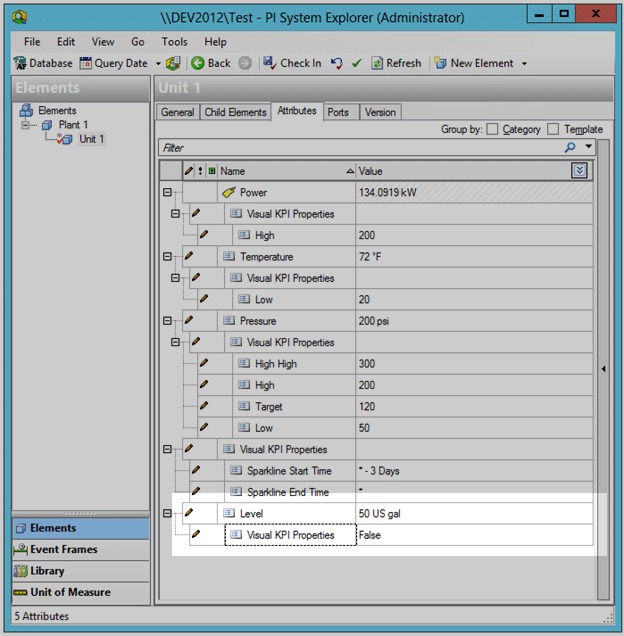Click the Database toolbar icon
624x636 pixels.
(x=20, y=63)
